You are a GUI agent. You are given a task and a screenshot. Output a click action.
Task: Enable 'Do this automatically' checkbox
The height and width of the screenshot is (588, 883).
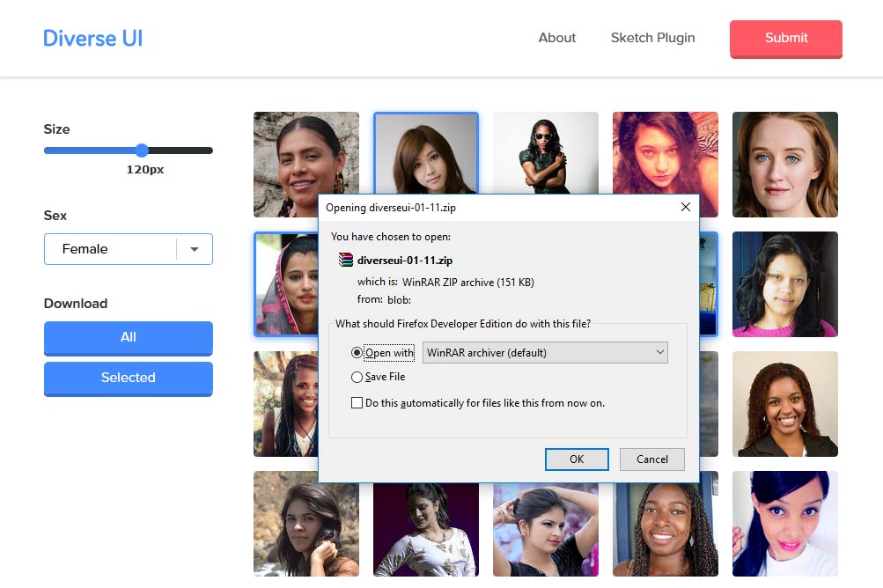pyautogui.click(x=357, y=403)
